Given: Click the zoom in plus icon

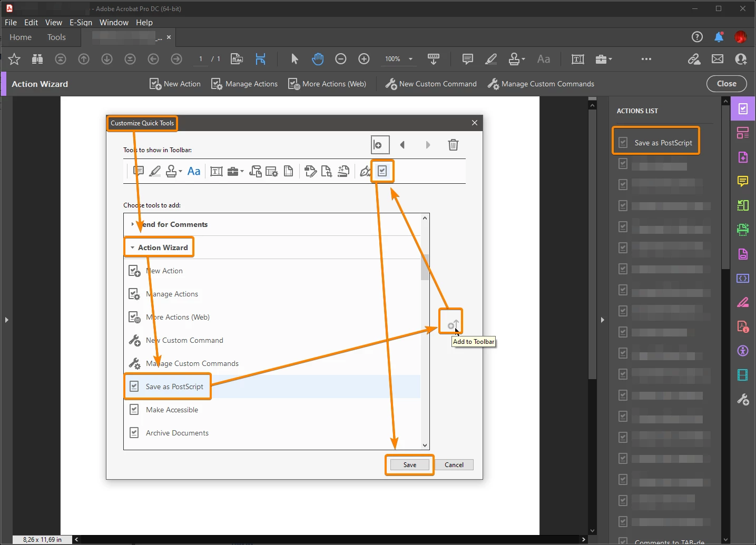Looking at the screenshot, I should click(364, 59).
